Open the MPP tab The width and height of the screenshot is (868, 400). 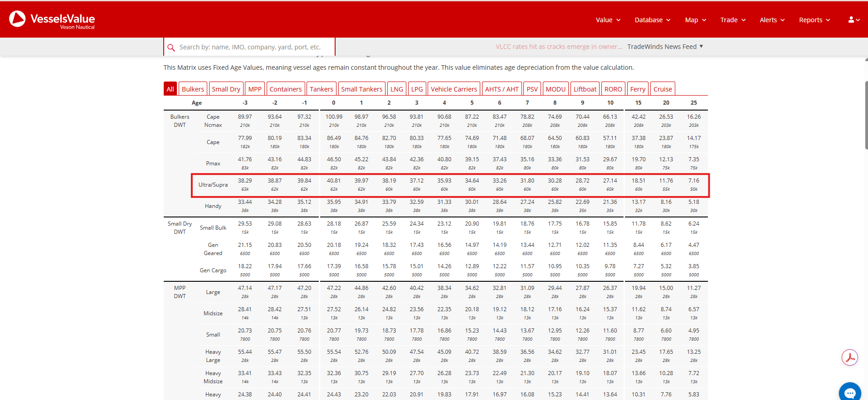coord(255,89)
